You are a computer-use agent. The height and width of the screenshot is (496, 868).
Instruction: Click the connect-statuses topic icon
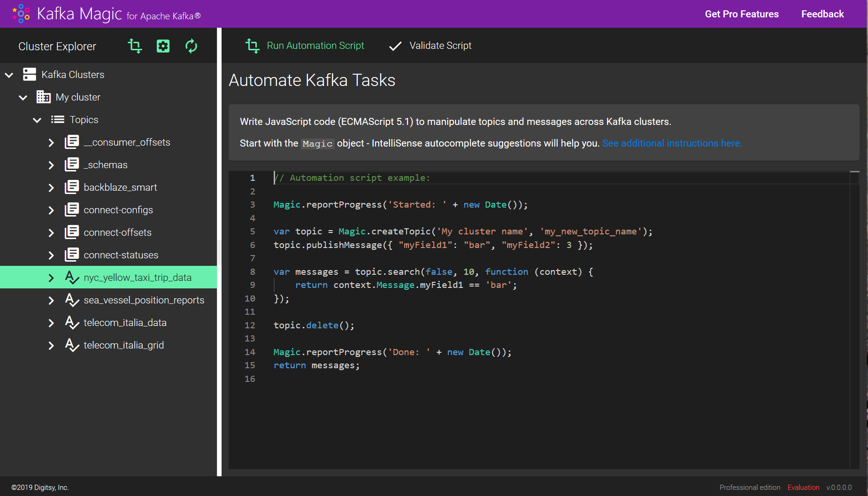(72, 255)
